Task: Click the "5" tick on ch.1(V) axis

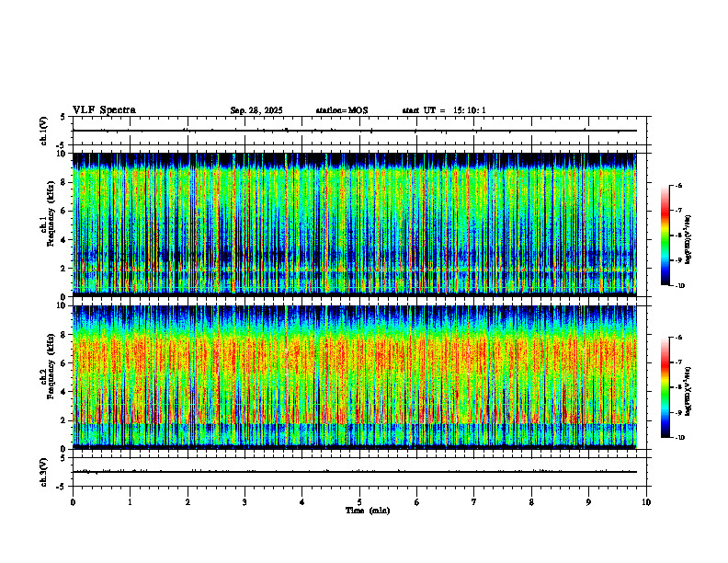Action: tap(63, 117)
